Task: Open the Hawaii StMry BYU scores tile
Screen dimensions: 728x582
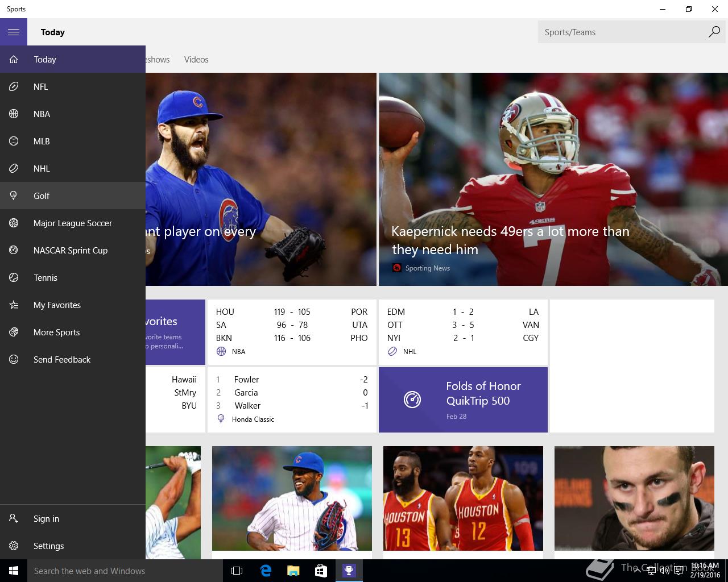Action: [x=175, y=400]
